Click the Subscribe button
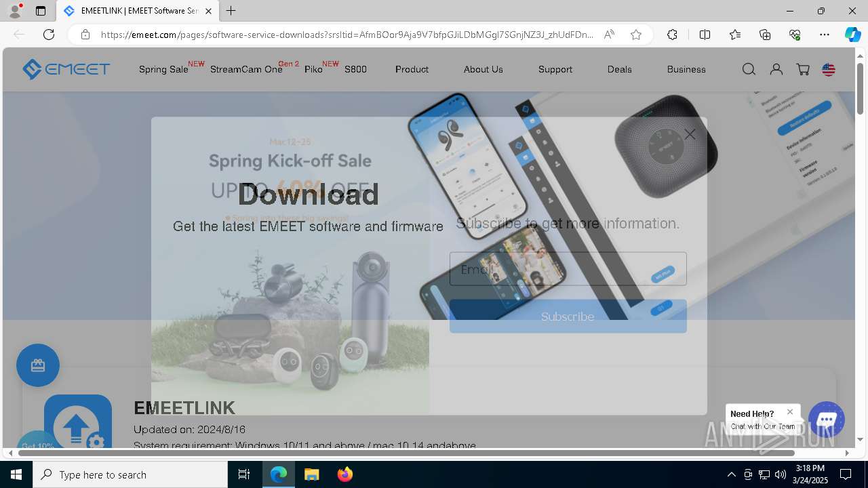 (568, 317)
